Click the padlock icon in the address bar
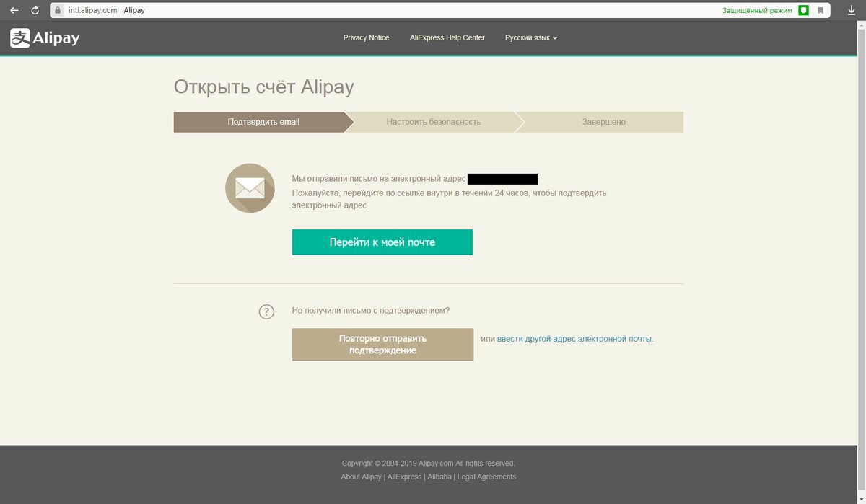866x504 pixels. click(58, 11)
